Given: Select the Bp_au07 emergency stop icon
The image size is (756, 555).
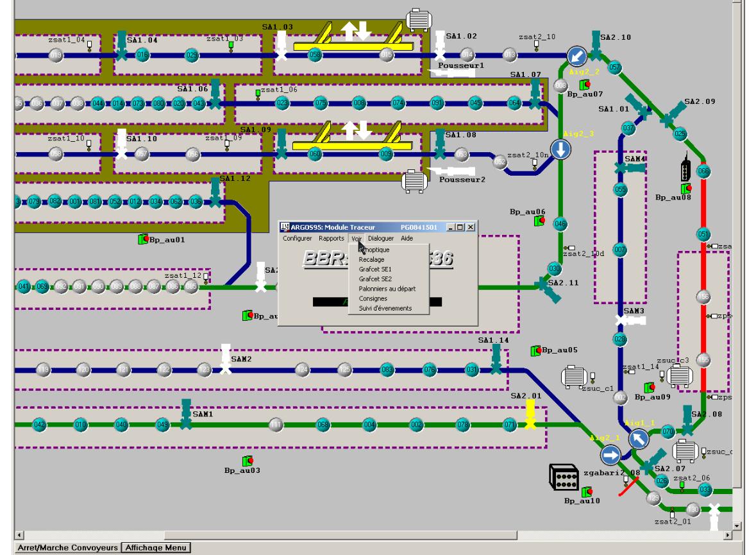Looking at the screenshot, I should pos(585,85).
